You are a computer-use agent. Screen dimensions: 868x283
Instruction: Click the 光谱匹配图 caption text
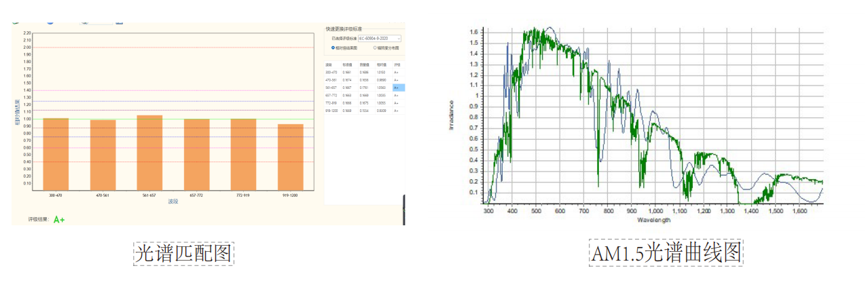(x=183, y=254)
